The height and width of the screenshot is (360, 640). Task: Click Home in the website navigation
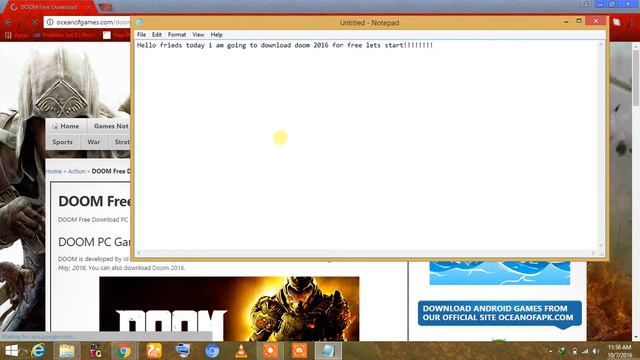[66, 126]
